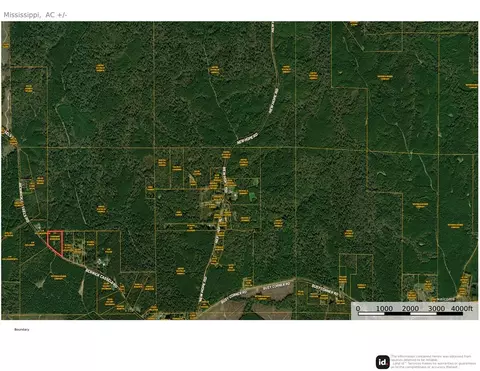Select the Mississippi AC +/- title text
Viewport: 480px width, 371px height.
(x=35, y=15)
